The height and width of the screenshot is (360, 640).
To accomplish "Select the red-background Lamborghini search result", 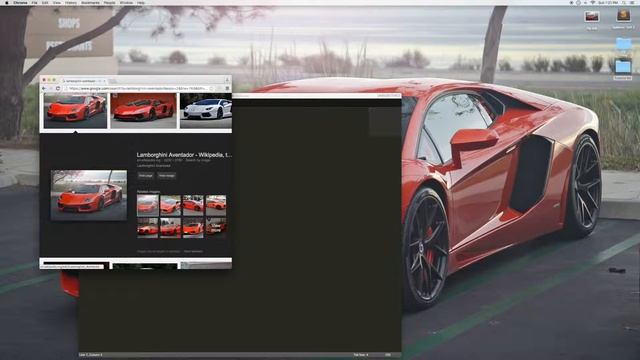I will [144, 111].
